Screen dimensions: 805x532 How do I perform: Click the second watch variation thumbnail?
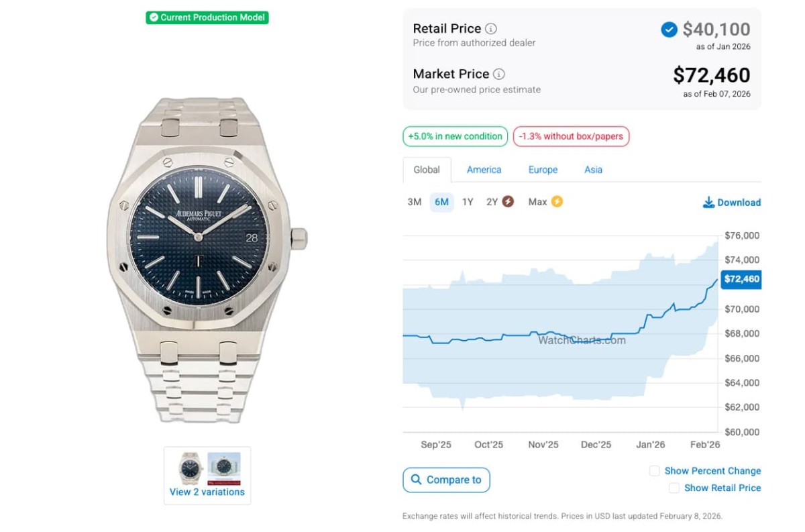[223, 467]
